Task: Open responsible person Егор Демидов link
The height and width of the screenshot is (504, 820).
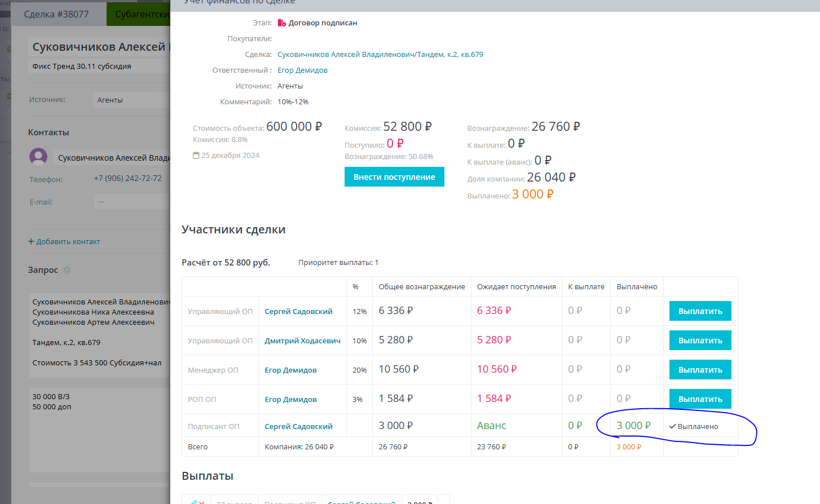Action: (302, 70)
